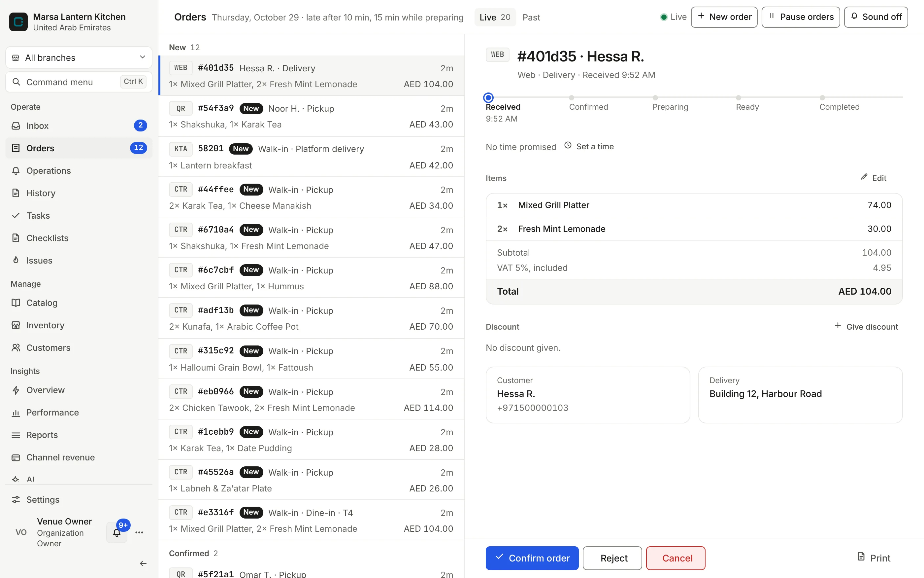The image size is (924, 578).
Task: Select order #401d35 Hessa R. row
Action: [311, 76]
